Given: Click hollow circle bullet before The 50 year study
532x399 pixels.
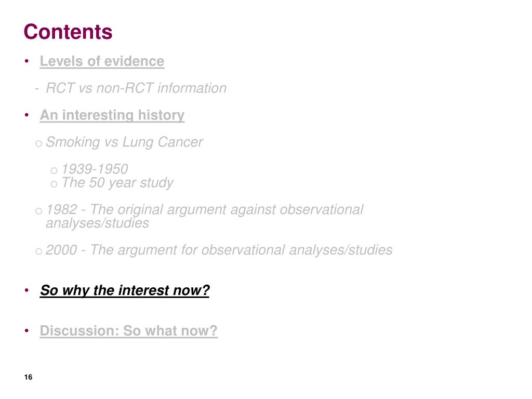Looking at the screenshot, I should pos(54,184).
